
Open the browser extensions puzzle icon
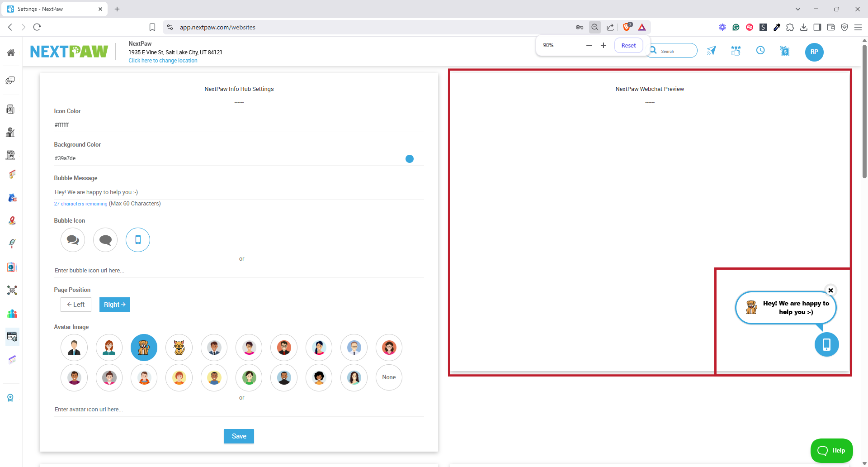point(790,27)
